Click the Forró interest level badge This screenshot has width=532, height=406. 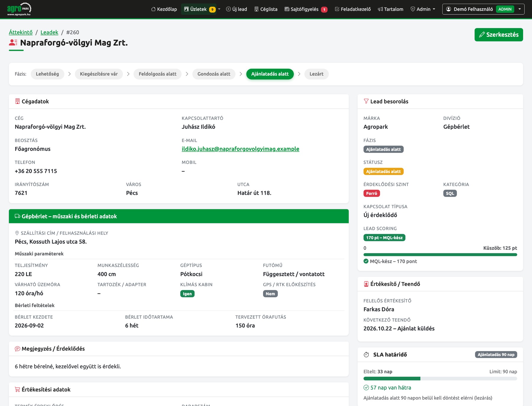click(372, 193)
